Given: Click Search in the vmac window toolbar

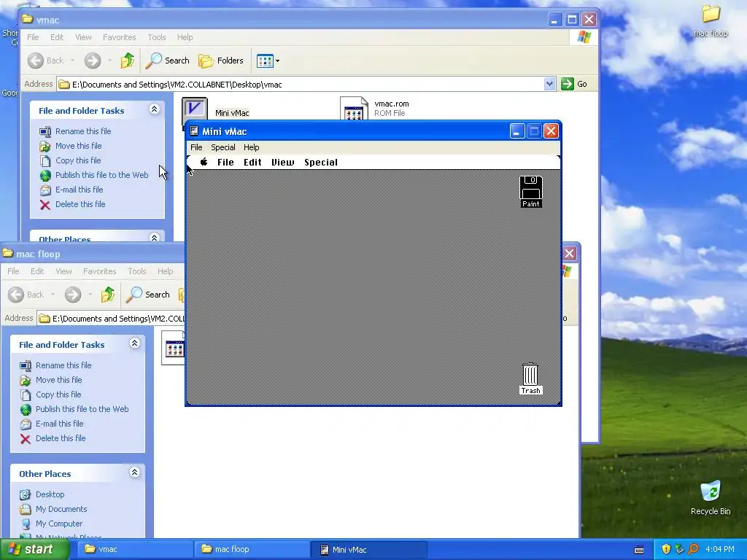Looking at the screenshot, I should click(x=168, y=61).
